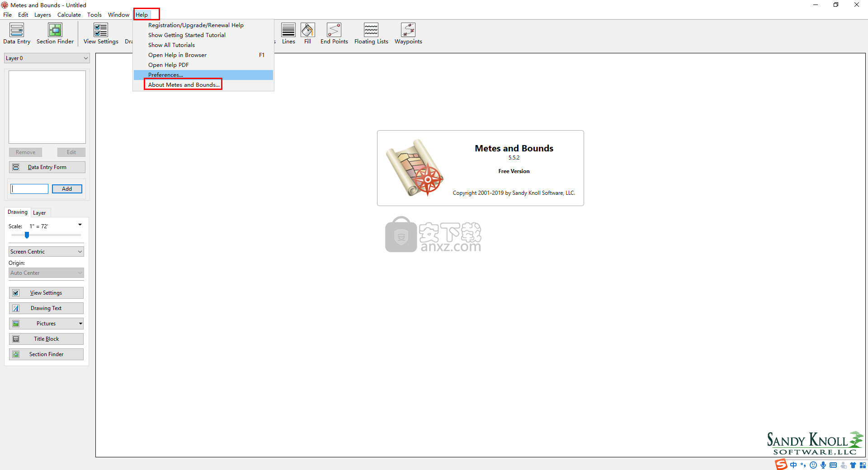Open the Floating Lists toolbar tool
The image size is (868, 470).
pyautogui.click(x=371, y=34)
